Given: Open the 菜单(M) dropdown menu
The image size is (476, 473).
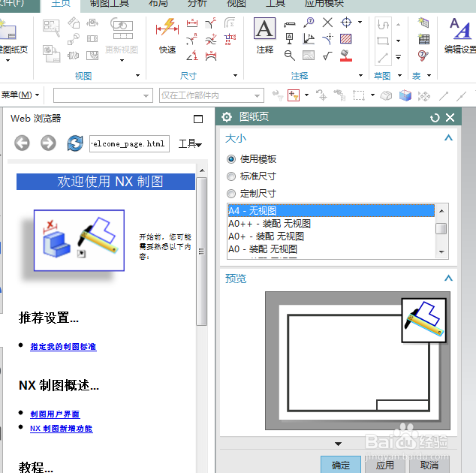Looking at the screenshot, I should 20,95.
